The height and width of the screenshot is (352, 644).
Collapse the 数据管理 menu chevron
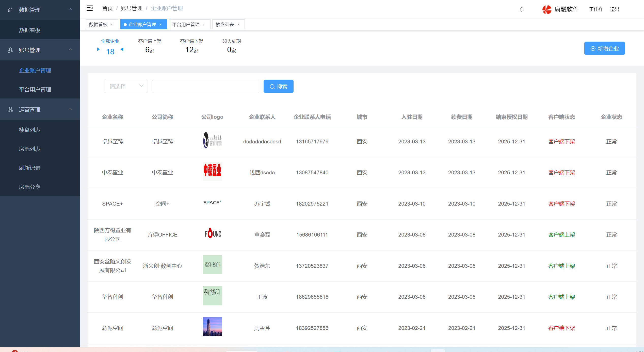[70, 9]
